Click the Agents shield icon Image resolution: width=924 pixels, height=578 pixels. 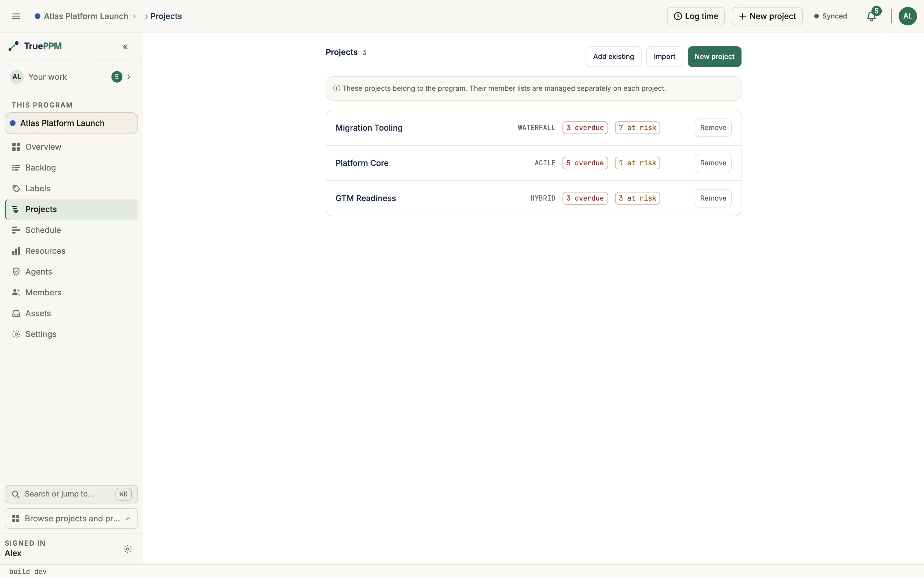click(x=16, y=272)
